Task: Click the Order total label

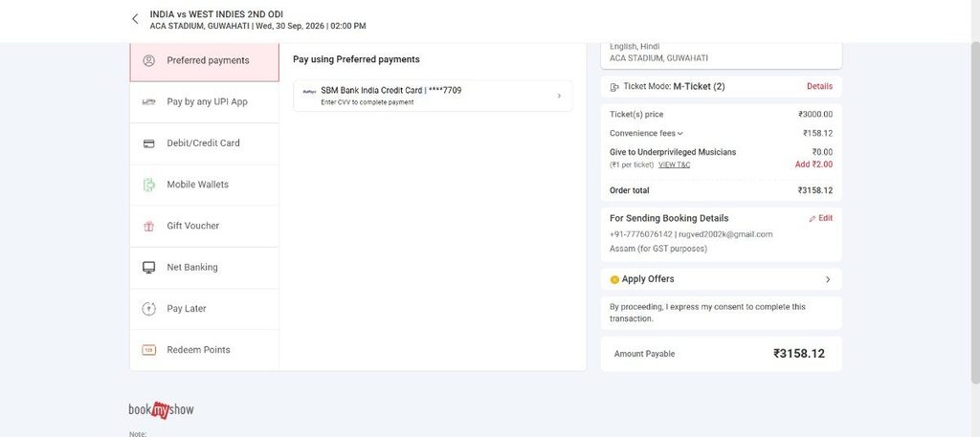Action: (630, 191)
